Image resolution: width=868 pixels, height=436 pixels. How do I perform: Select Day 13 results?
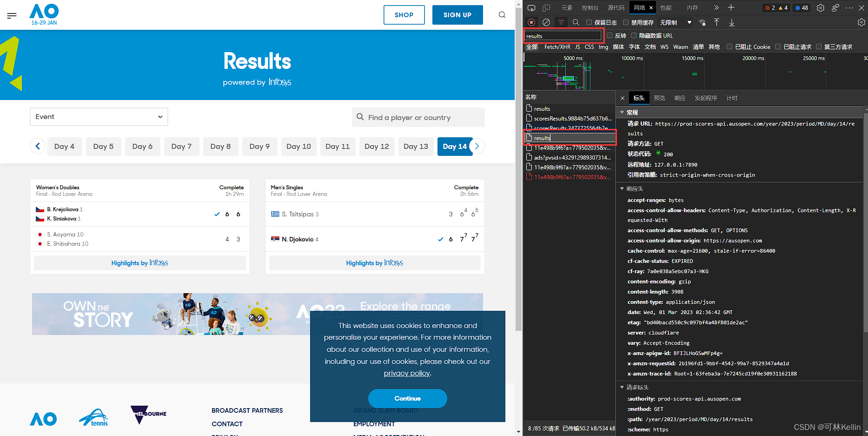point(416,146)
